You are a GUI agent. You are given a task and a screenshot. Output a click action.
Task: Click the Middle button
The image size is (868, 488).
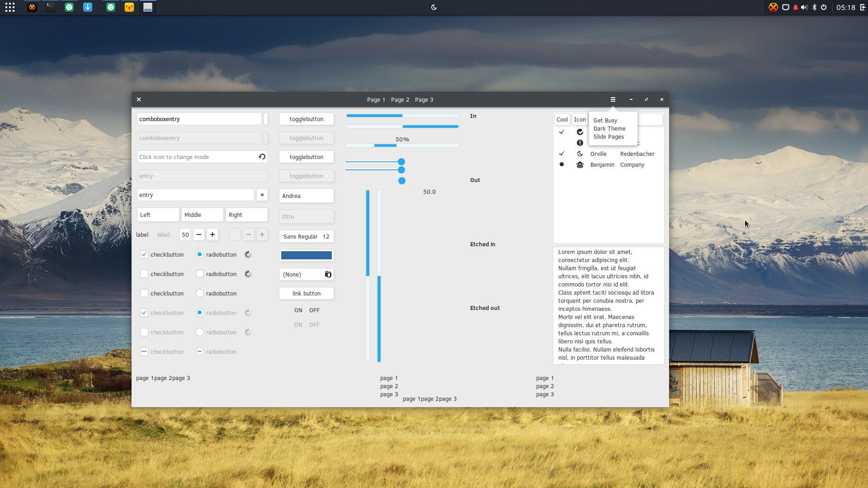(203, 215)
